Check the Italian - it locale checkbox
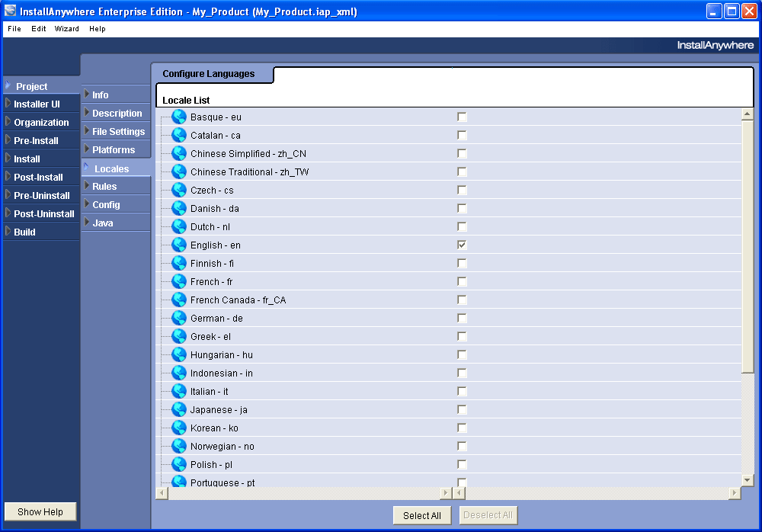The width and height of the screenshot is (762, 532). click(x=461, y=391)
